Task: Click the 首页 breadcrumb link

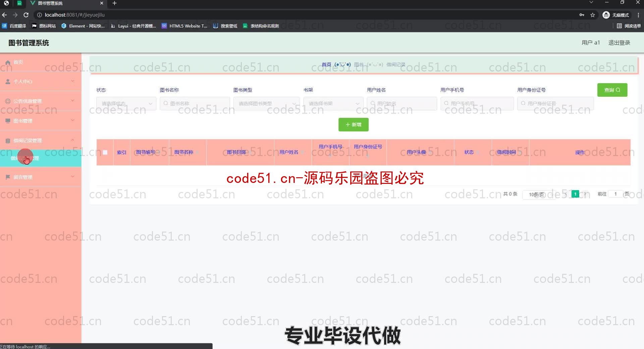Action: tap(326, 64)
